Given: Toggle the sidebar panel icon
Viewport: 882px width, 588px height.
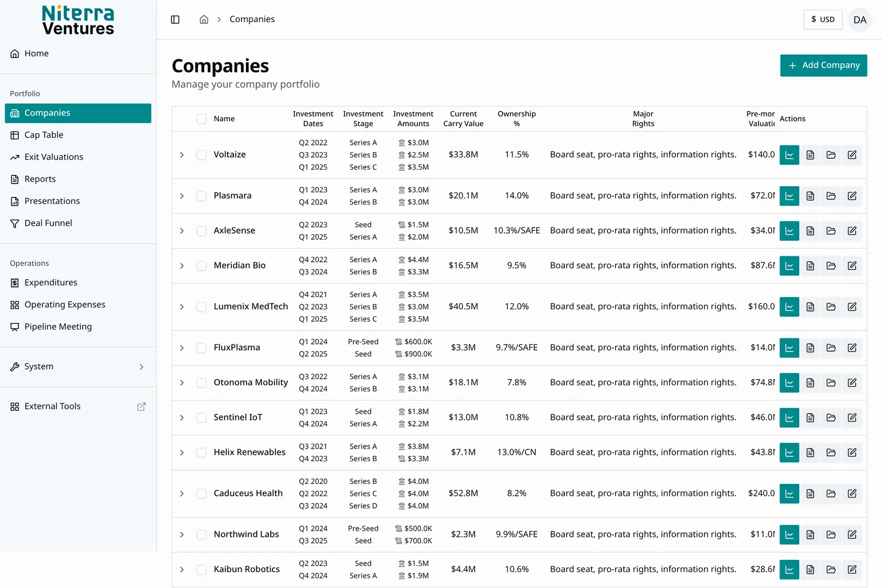Looking at the screenshot, I should (175, 19).
